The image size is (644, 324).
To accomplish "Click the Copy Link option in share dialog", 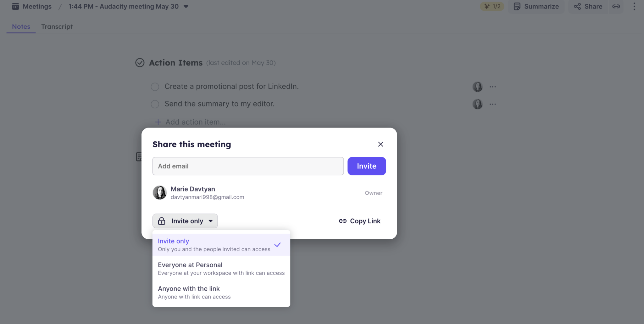I will [x=359, y=221].
